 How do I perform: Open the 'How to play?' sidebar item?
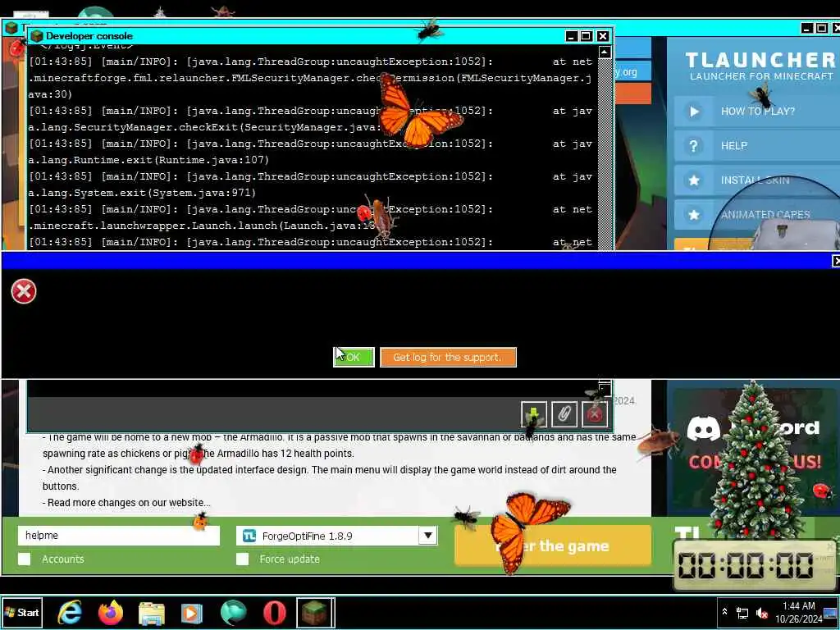[x=756, y=112]
